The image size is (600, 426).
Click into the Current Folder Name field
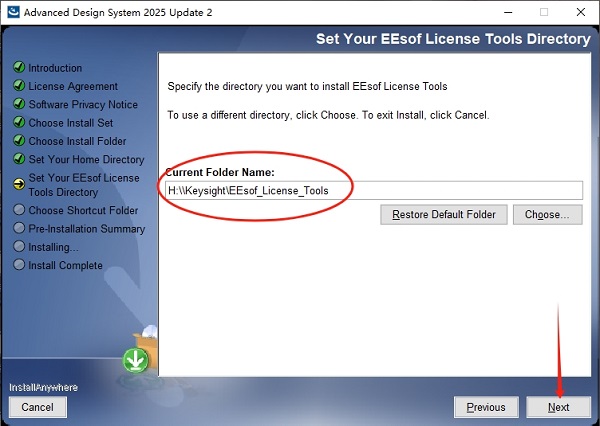coord(374,190)
